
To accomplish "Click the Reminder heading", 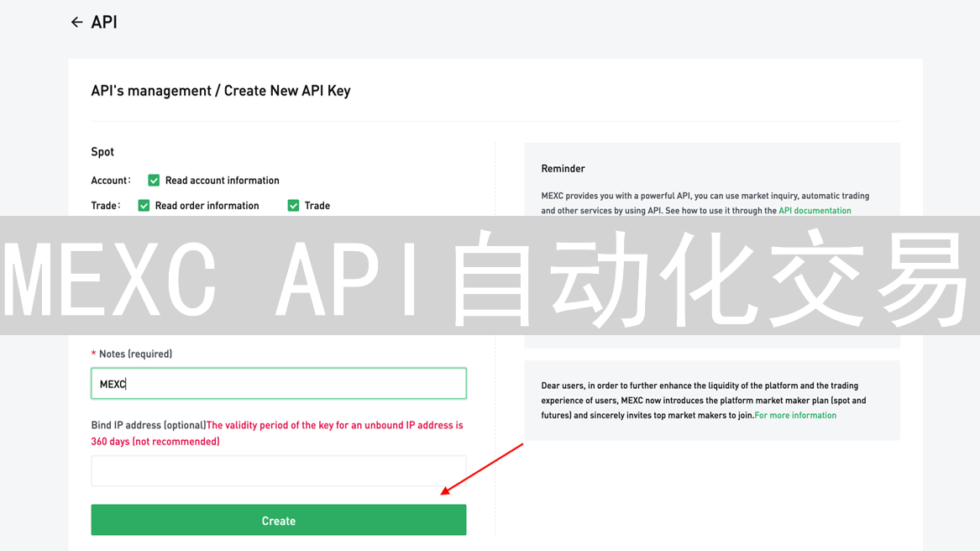I will (x=563, y=169).
